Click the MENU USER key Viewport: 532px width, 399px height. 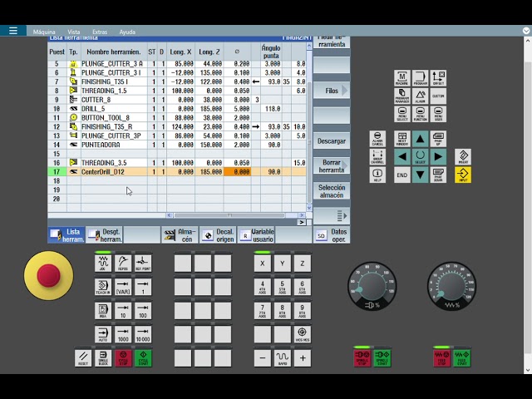438,114
